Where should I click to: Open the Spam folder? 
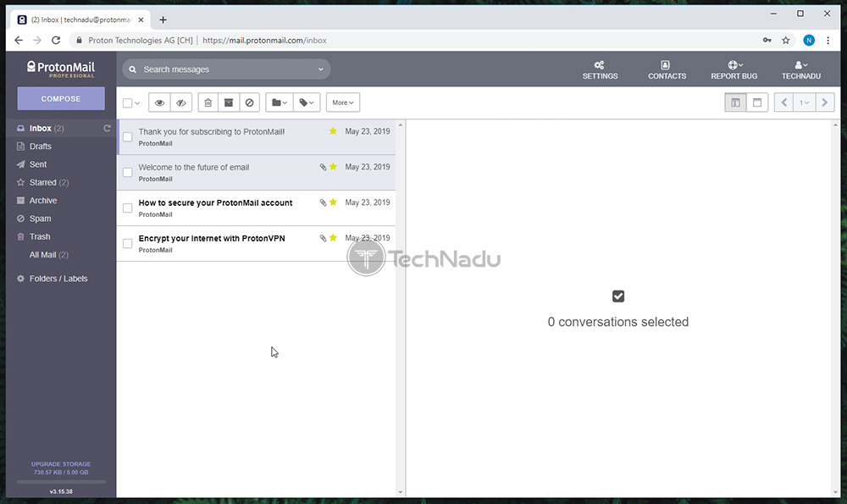61,219
